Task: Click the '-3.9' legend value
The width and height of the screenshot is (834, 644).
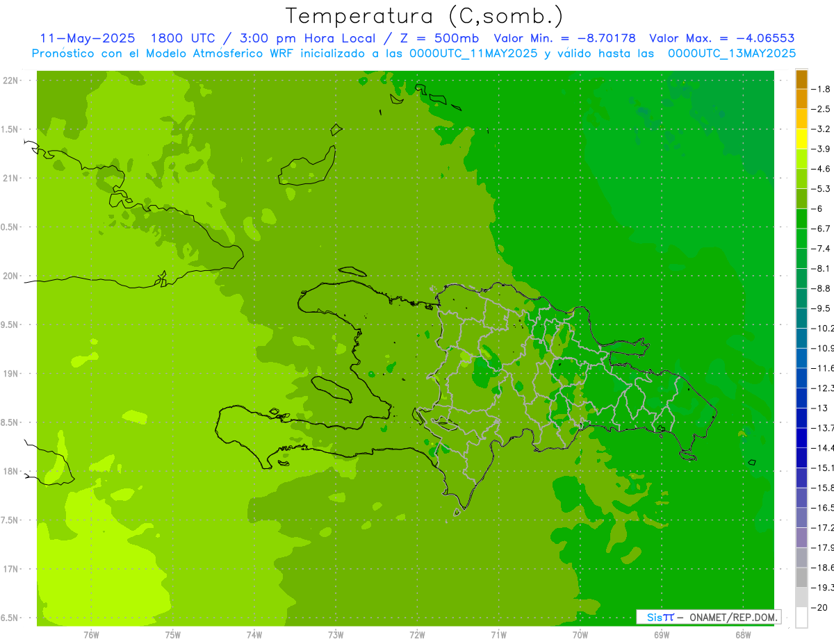Action: [x=821, y=149]
